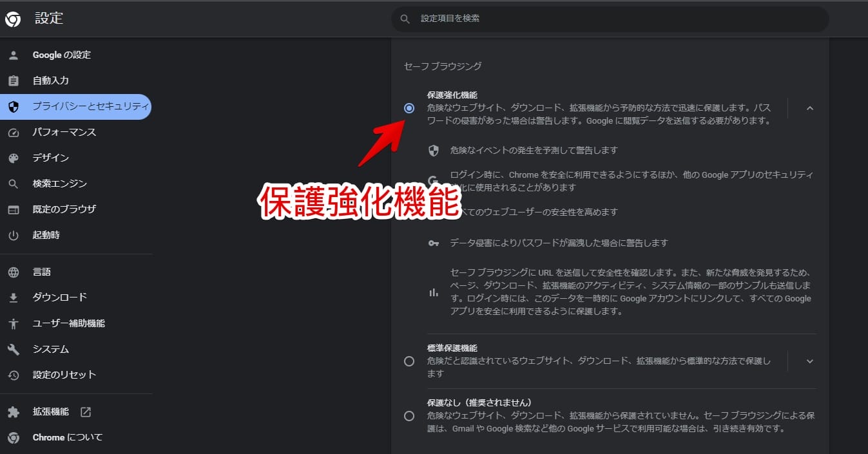Image resolution: width=868 pixels, height=454 pixels.
Task: Select the 保護なし（推奨されません） radio button
Action: 409,416
